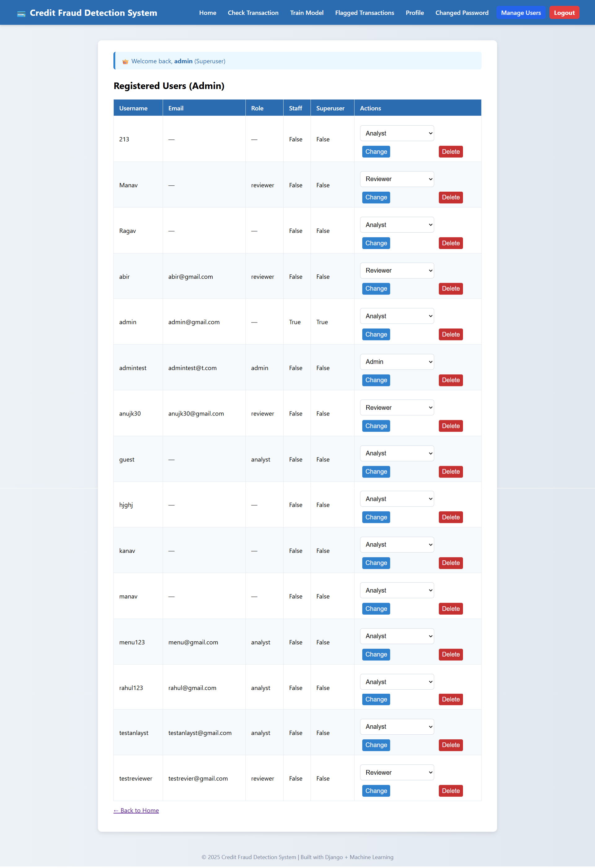The width and height of the screenshot is (595, 868).
Task: View Flagged Transactions
Action: (364, 12)
